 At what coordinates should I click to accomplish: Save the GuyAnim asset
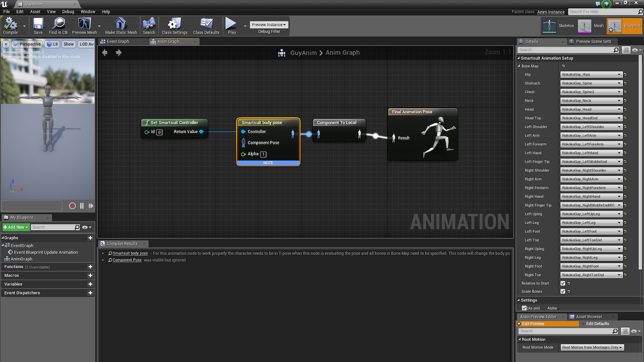point(38,26)
